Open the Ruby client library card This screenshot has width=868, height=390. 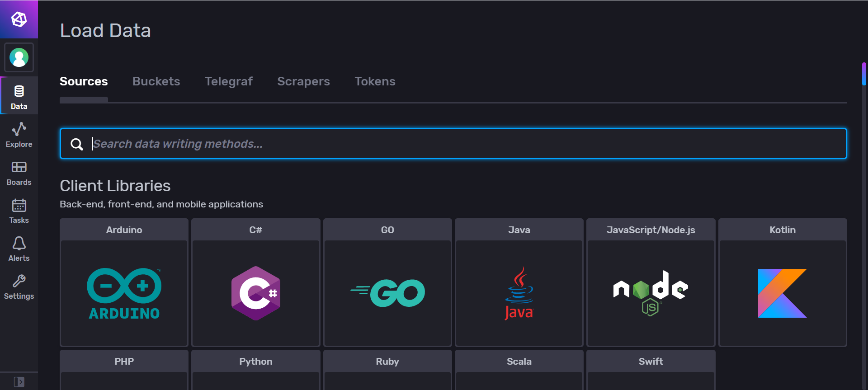click(x=388, y=370)
